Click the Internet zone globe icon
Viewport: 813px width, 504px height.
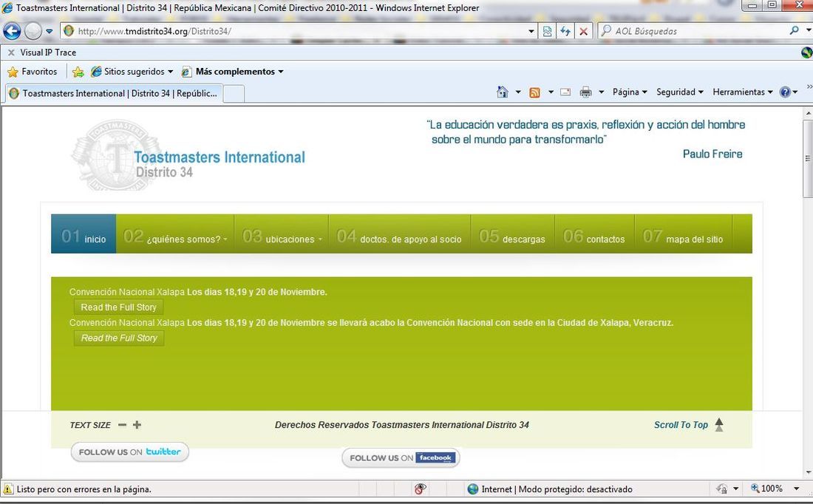coord(472,489)
